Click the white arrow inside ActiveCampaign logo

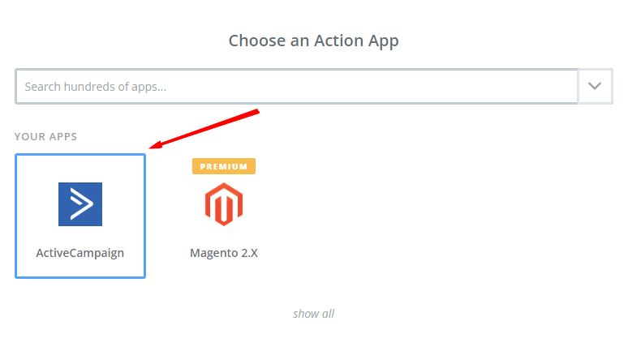click(x=80, y=204)
